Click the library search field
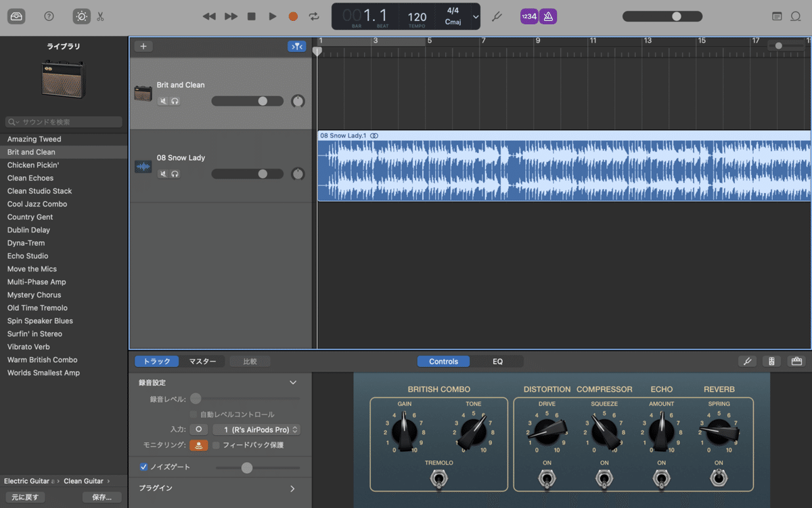The height and width of the screenshot is (508, 812). point(64,122)
